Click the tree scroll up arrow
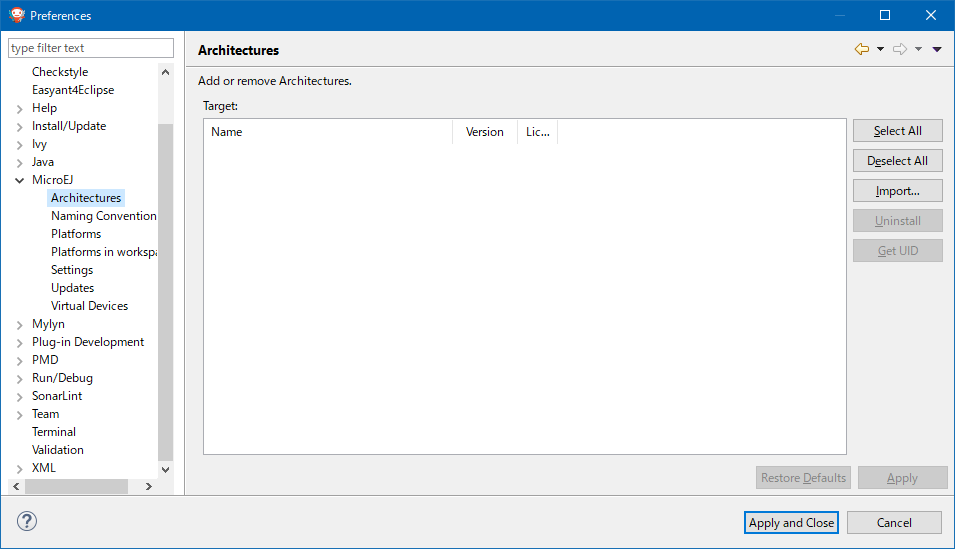 point(165,72)
